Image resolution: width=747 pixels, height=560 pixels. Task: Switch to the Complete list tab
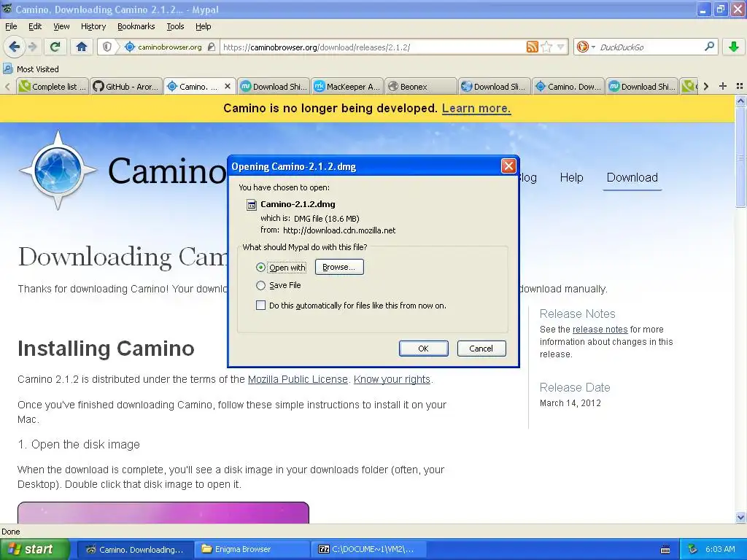53,86
